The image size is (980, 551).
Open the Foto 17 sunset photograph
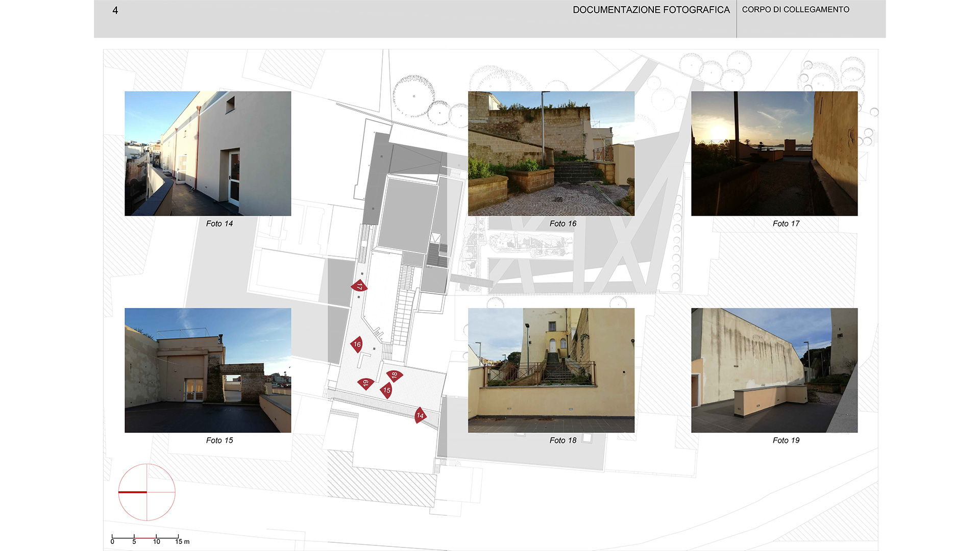click(774, 154)
